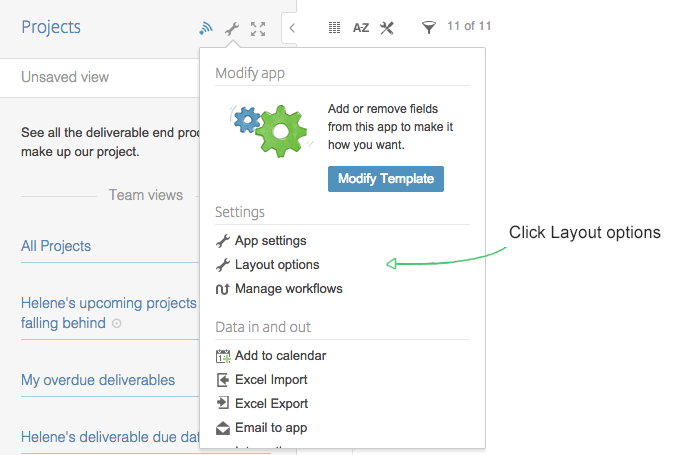Click the gears illustration in Modify app

coord(269,131)
